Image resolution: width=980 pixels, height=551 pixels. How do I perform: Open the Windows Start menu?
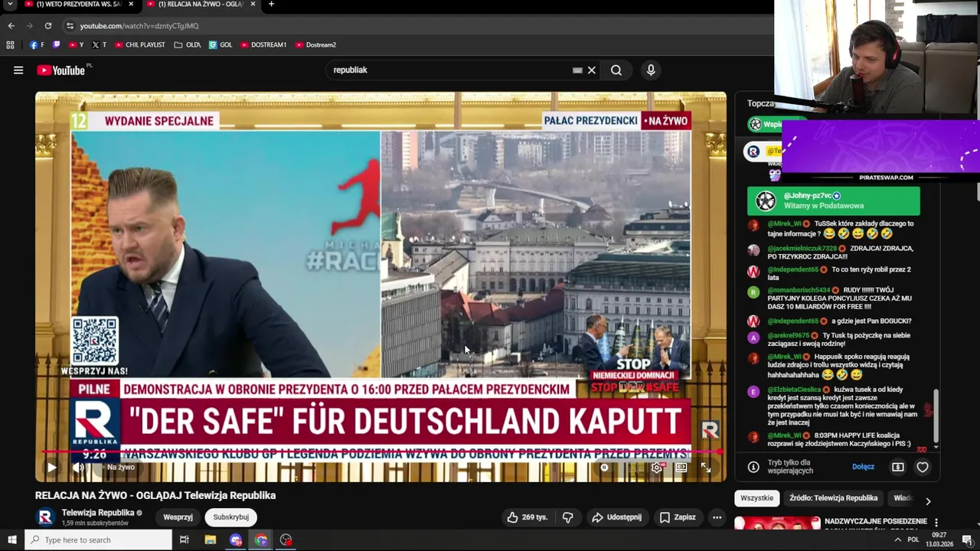[x=11, y=540]
